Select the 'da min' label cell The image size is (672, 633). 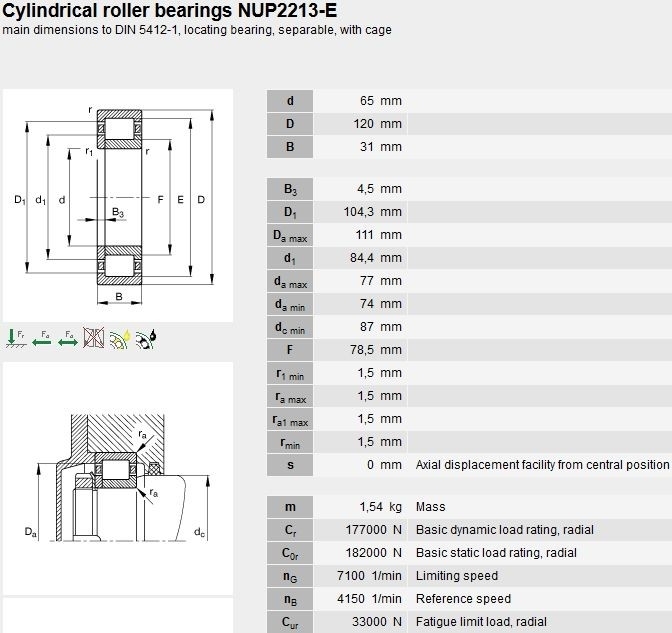[x=290, y=304]
